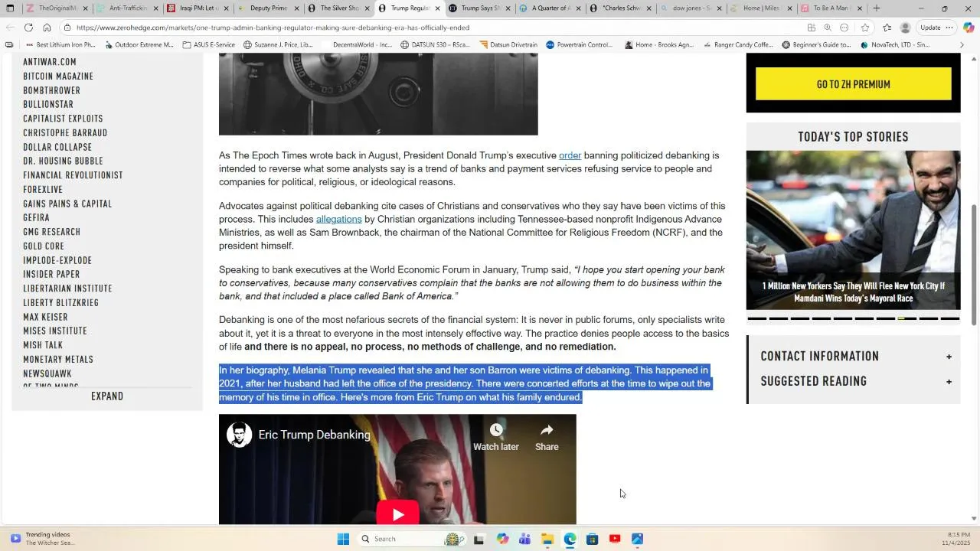Screen dimensions: 980x551
Task: Open GOLD CORE blogroll link
Action: (44, 246)
